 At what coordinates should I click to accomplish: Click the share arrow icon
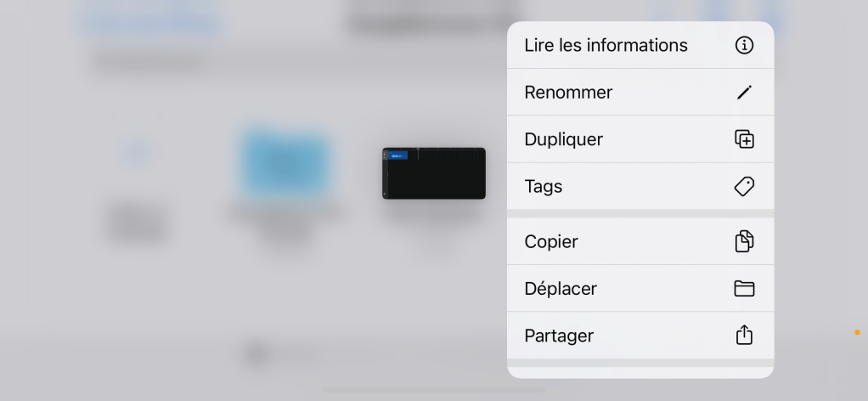(x=744, y=336)
